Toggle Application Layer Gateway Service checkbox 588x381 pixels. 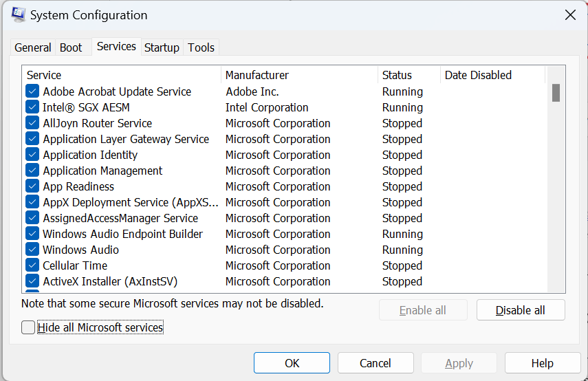tap(32, 139)
